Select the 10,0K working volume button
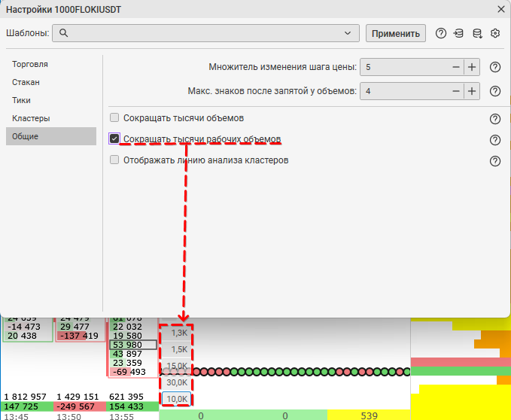 coord(177,399)
